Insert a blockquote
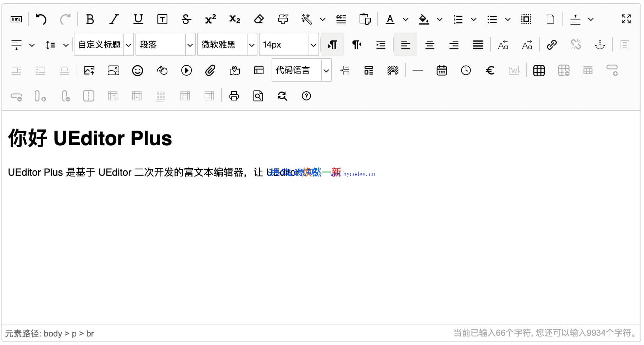 [341, 19]
